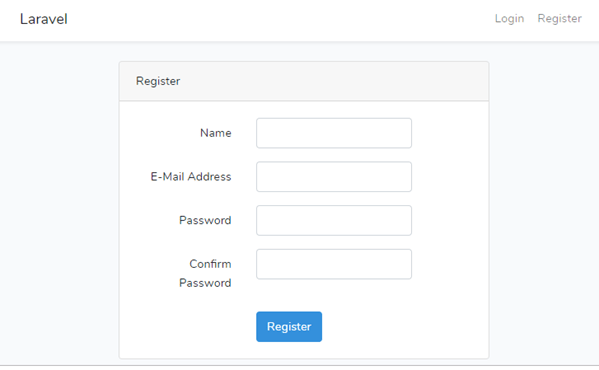The width and height of the screenshot is (599, 370).
Task: Select the Password input field
Action: 334,220
